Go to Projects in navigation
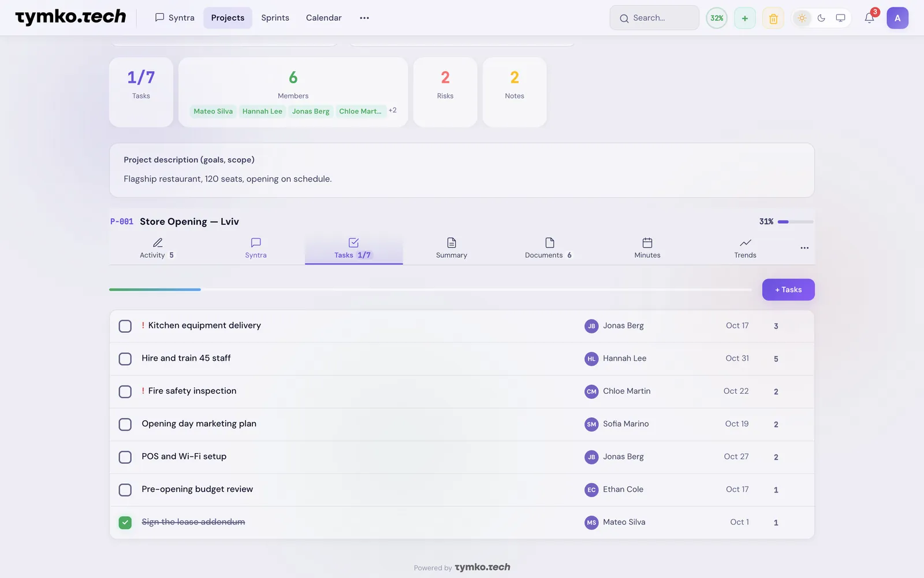 [x=228, y=18]
